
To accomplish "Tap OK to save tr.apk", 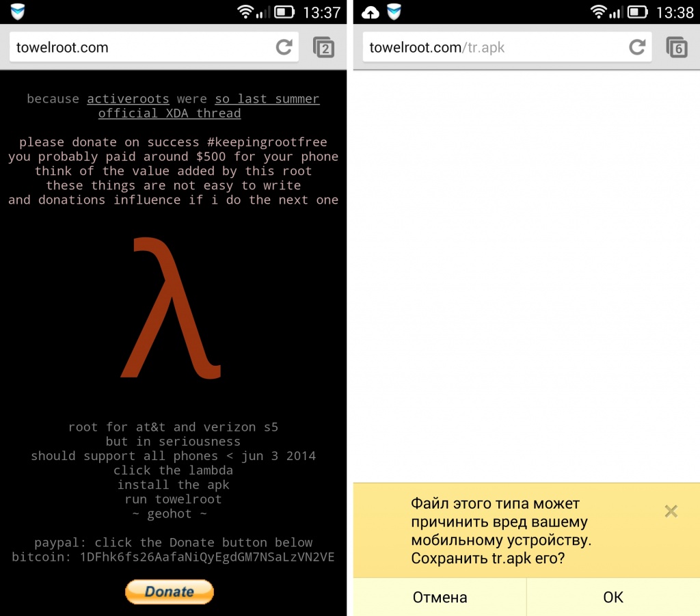I will [613, 598].
